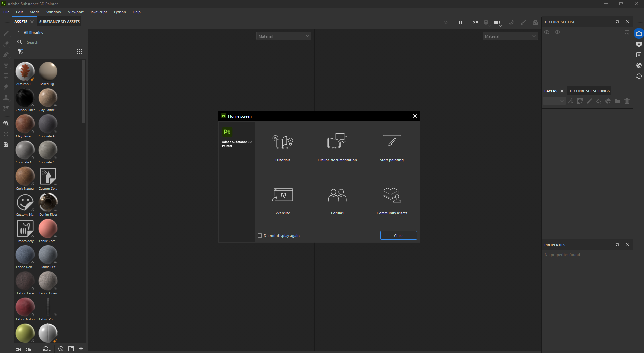Open the right viewport Material dropdown
The height and width of the screenshot is (353, 644).
pos(510,36)
